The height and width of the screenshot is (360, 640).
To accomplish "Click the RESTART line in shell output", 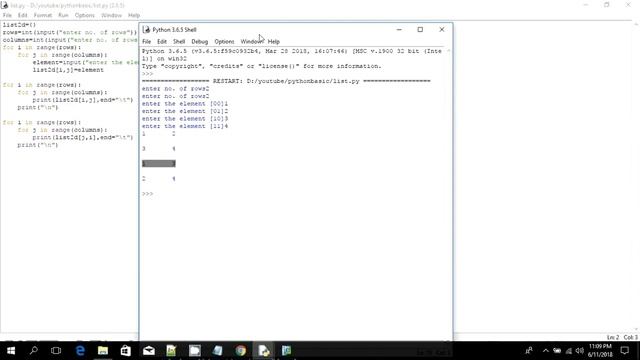I will (286, 81).
